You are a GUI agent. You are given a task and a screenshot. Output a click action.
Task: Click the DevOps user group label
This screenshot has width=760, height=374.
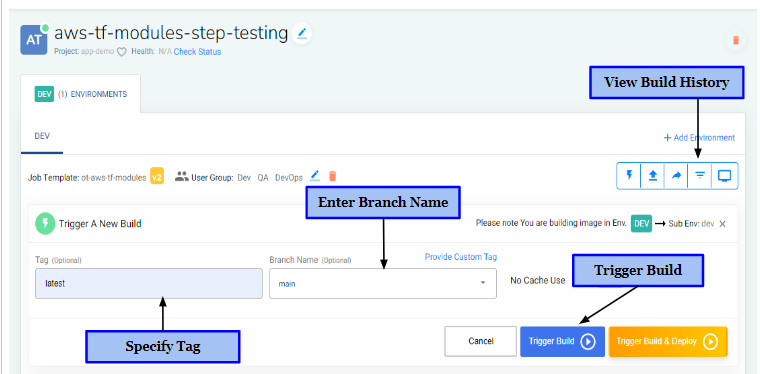(x=289, y=177)
